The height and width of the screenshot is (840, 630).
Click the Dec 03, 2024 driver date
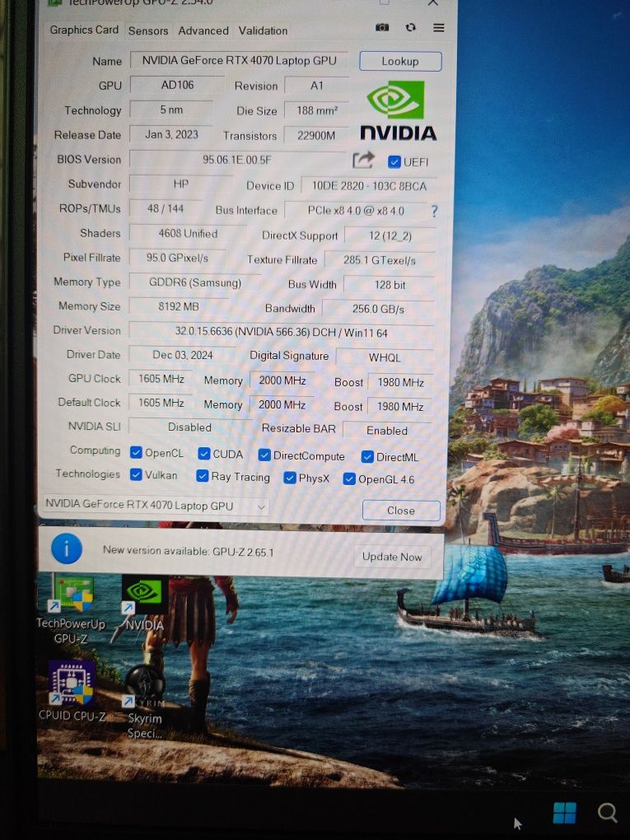pos(183,355)
